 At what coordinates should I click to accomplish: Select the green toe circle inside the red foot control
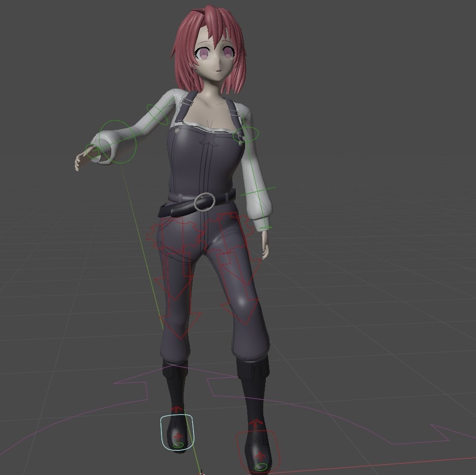click(261, 467)
